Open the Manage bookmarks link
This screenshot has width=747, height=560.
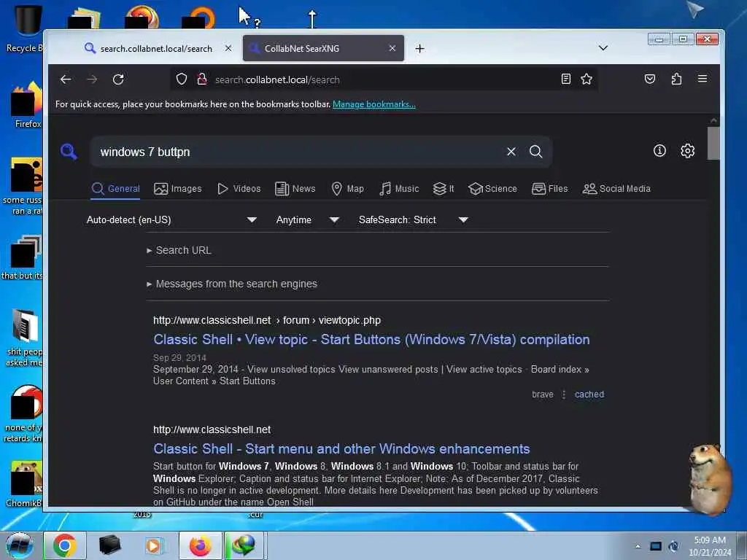coord(374,104)
